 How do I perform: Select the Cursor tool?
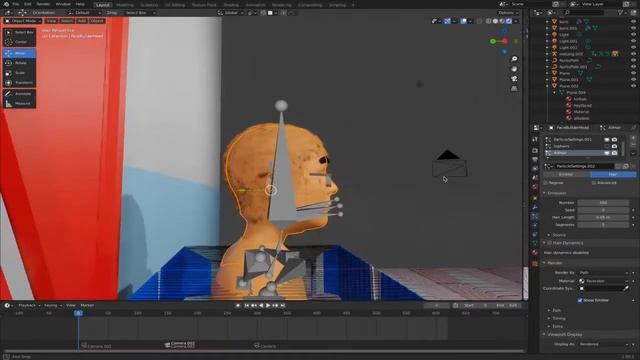pyautogui.click(x=20, y=42)
